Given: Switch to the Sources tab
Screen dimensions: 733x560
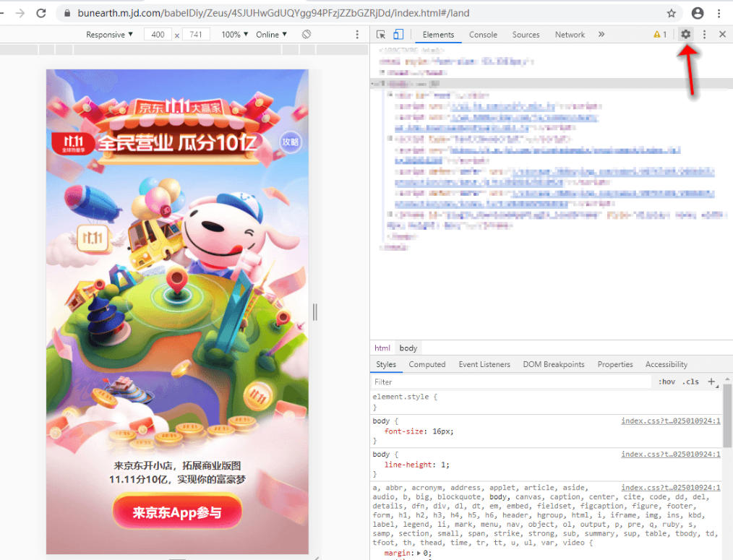Looking at the screenshot, I should click(526, 35).
